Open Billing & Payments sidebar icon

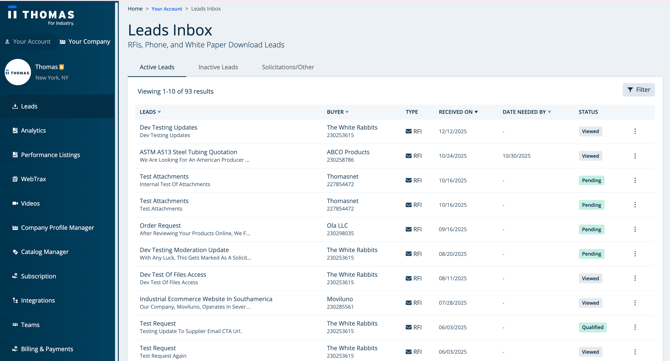15,349
